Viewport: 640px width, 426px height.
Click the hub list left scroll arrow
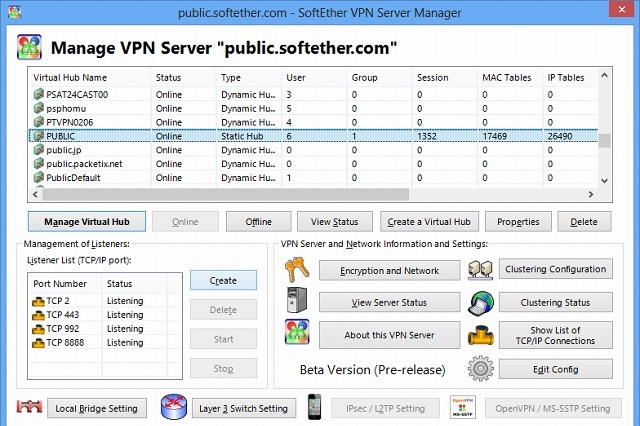tap(35, 195)
